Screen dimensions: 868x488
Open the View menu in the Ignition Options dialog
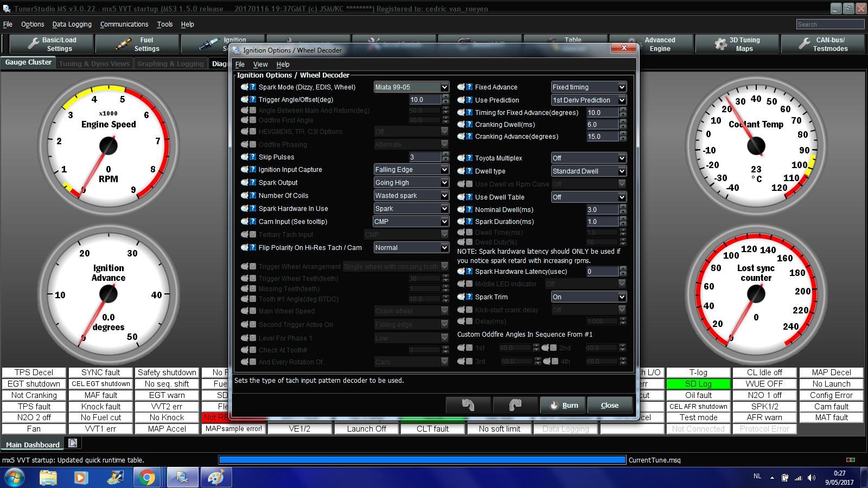[x=260, y=64]
